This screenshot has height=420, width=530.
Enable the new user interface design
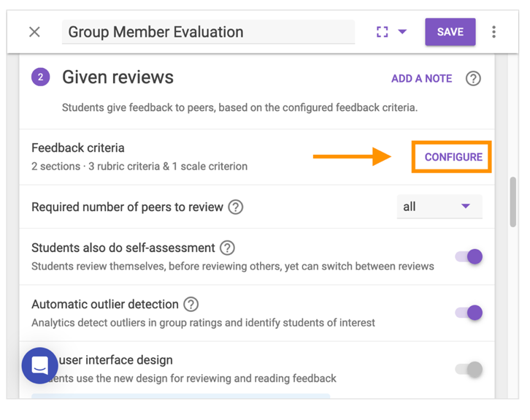pyautogui.click(x=469, y=369)
